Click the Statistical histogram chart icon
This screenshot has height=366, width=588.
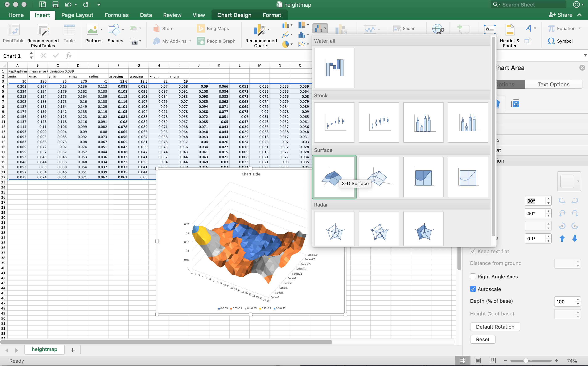pos(301,35)
